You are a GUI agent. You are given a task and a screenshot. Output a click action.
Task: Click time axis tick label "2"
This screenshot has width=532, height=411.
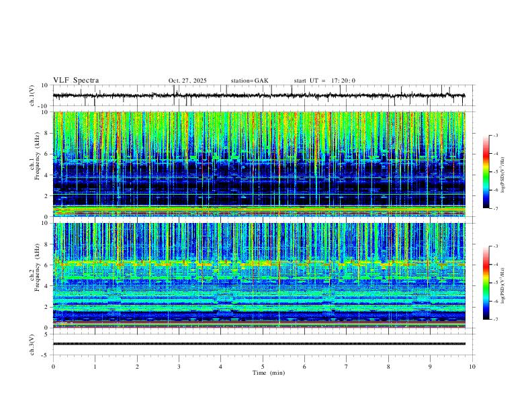pyautogui.click(x=137, y=367)
